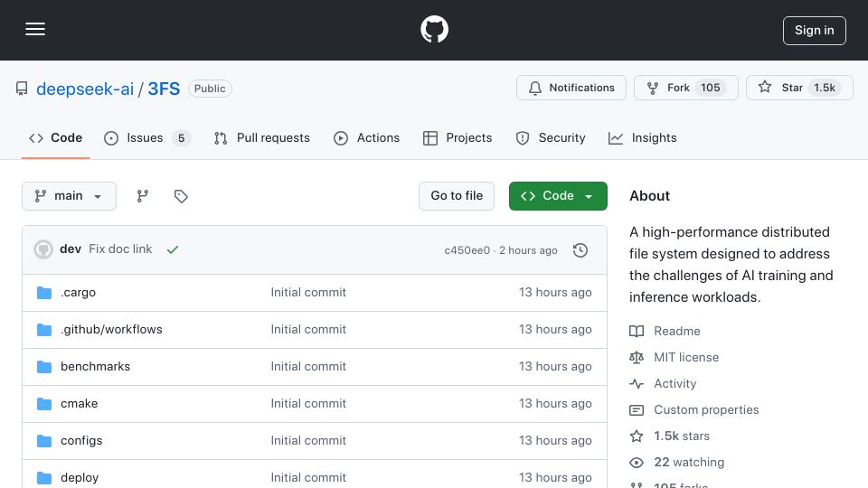
Task: Open the cmake folder
Action: coord(80,403)
